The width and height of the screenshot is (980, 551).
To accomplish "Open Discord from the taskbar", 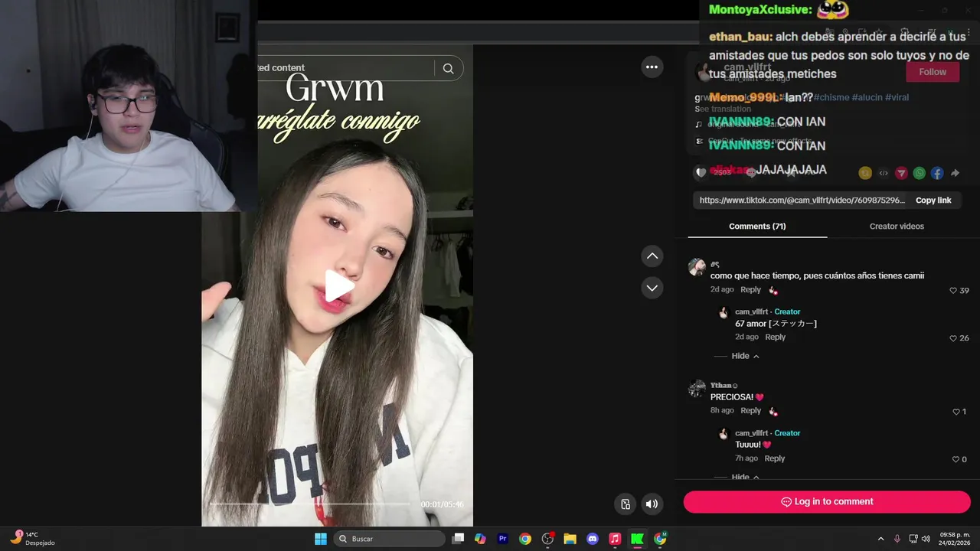I will coord(593,539).
